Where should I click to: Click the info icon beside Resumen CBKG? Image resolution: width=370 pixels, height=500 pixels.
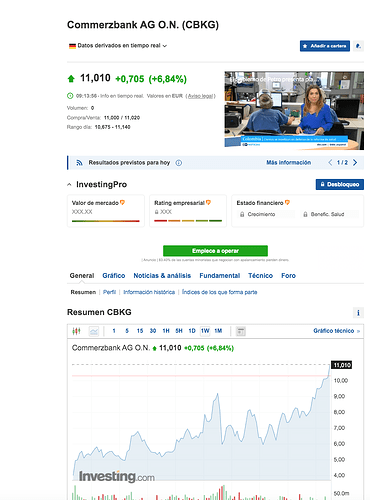click(x=358, y=313)
